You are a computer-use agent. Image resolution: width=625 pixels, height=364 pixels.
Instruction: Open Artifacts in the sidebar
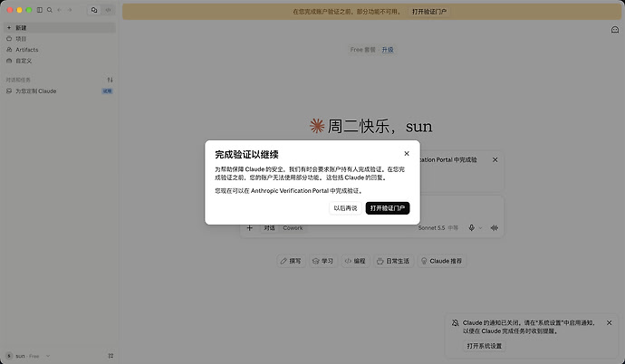pos(60,50)
